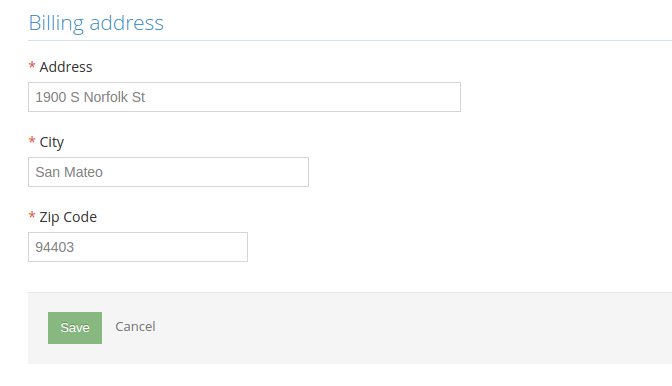Save the billing address form
Viewport: 672px width, 386px height.
[75, 328]
